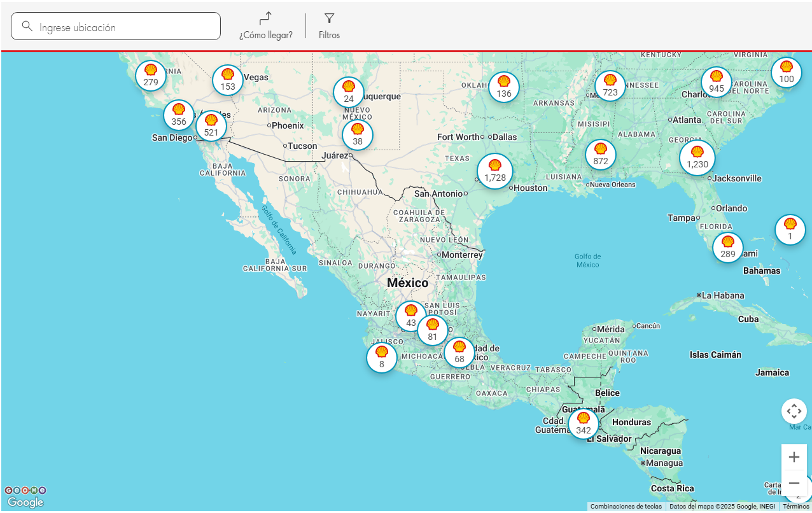Image resolution: width=812 pixels, height=513 pixels.
Task: Click the San Diego city label
Action: point(172,137)
